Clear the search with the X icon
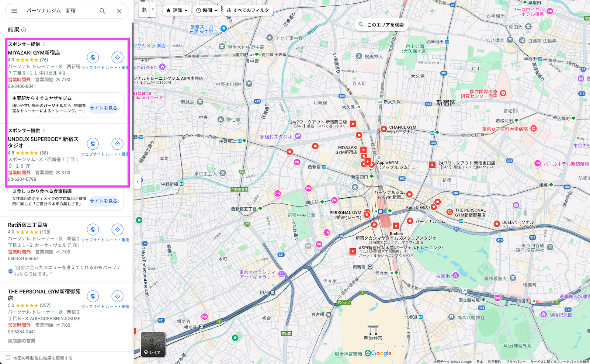Image resolution: width=590 pixels, height=364 pixels. [119, 11]
